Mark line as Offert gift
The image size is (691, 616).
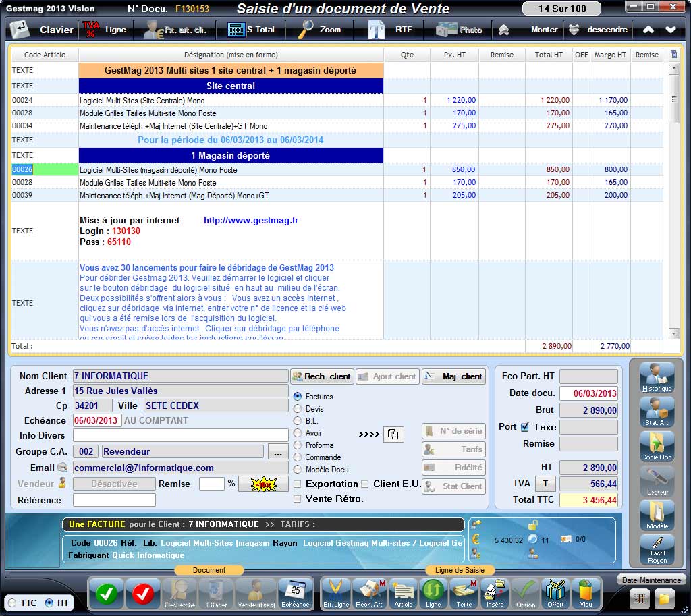coord(556,594)
